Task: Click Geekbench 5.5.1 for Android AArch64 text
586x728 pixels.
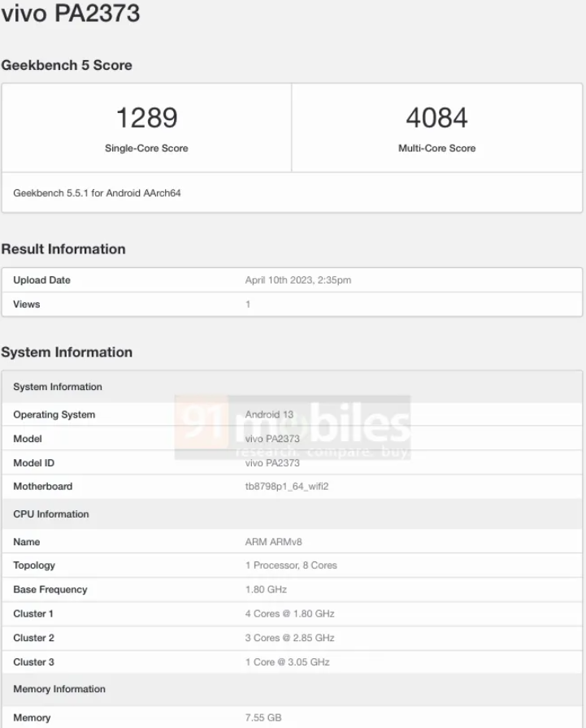Action: [97, 193]
